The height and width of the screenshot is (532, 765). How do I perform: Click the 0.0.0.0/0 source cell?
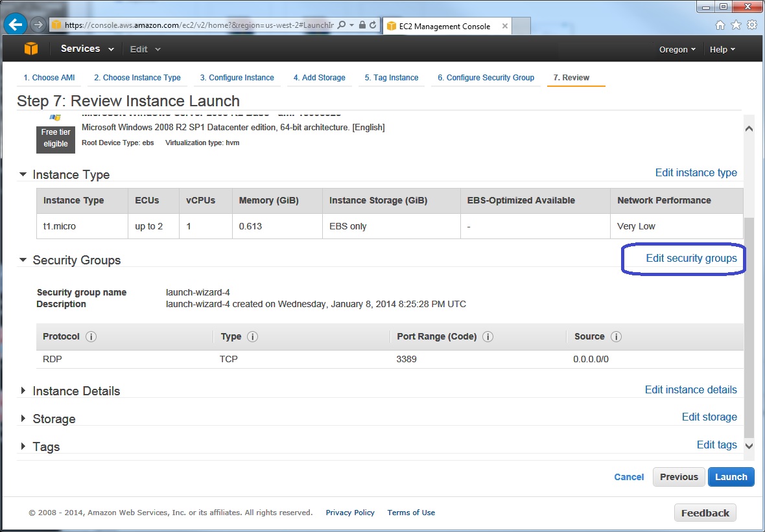click(591, 360)
